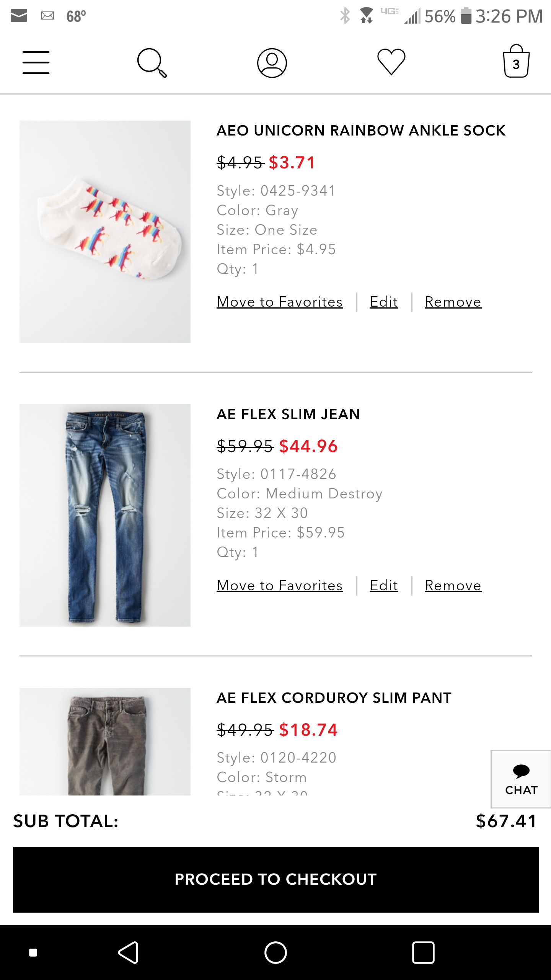Open the hamburger navigation menu

pyautogui.click(x=36, y=62)
